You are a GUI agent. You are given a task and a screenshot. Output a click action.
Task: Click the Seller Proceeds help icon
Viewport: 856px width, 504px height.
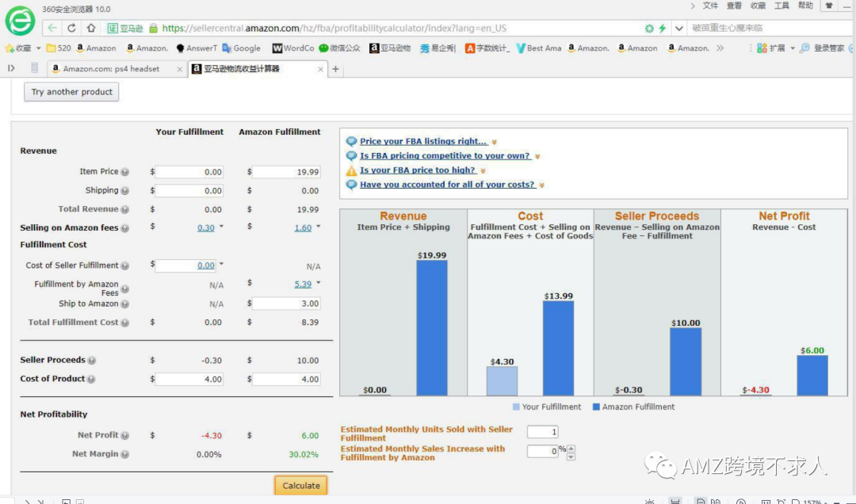(x=92, y=361)
